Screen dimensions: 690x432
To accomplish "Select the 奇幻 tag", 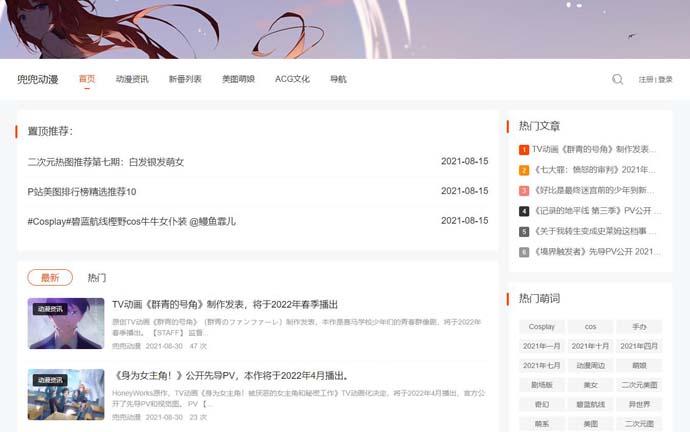I will click(542, 404).
